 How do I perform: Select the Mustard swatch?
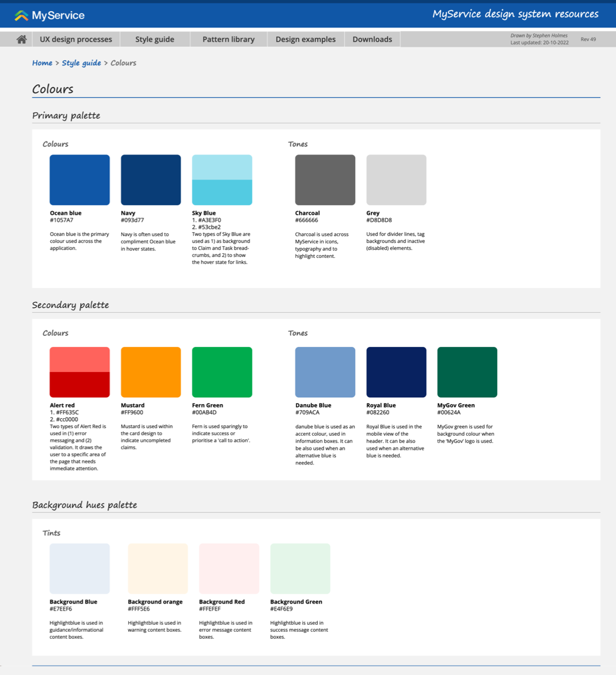pos(151,372)
